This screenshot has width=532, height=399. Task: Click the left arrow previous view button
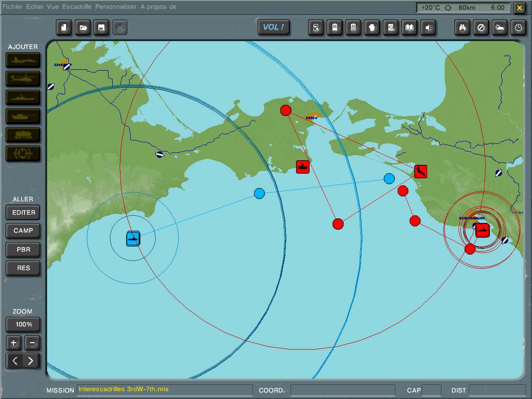15,361
